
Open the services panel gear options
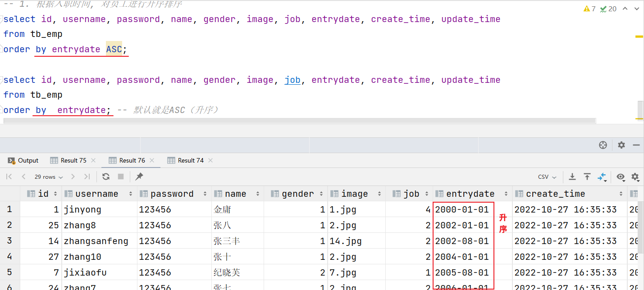click(x=621, y=145)
